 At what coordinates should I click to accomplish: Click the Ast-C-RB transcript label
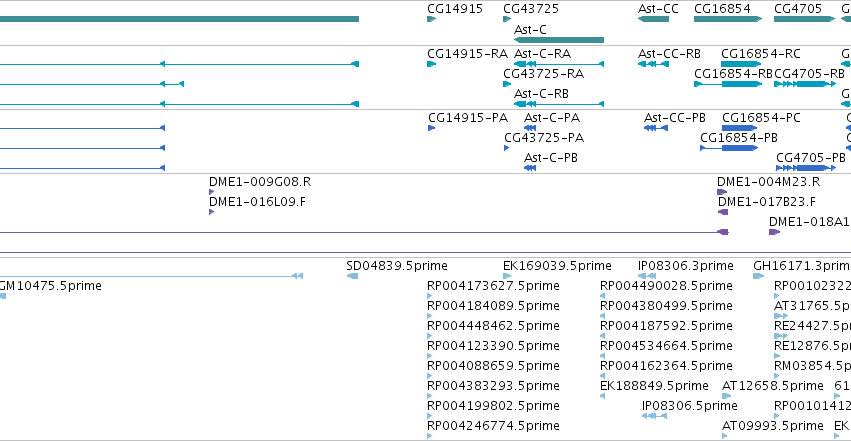[541, 94]
